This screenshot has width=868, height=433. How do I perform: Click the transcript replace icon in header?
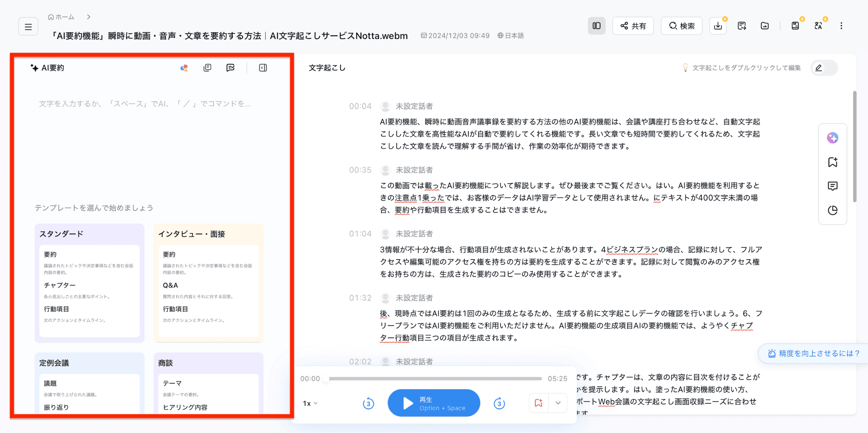coord(742,26)
